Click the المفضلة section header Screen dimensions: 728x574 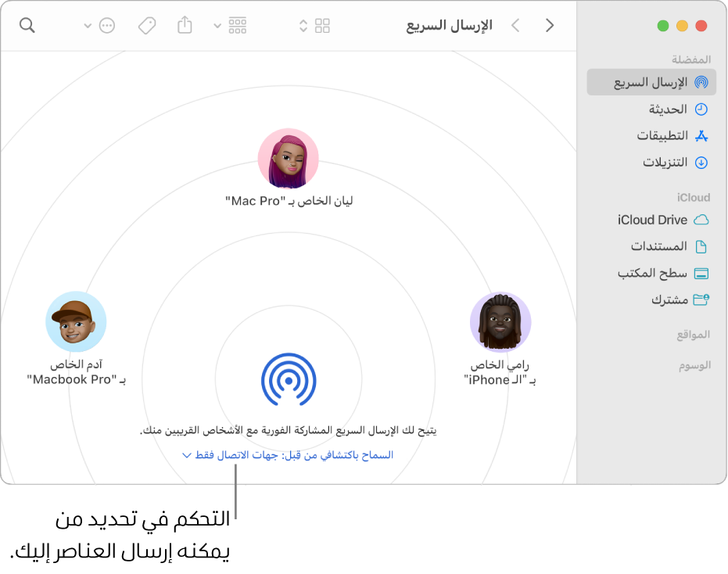(691, 59)
